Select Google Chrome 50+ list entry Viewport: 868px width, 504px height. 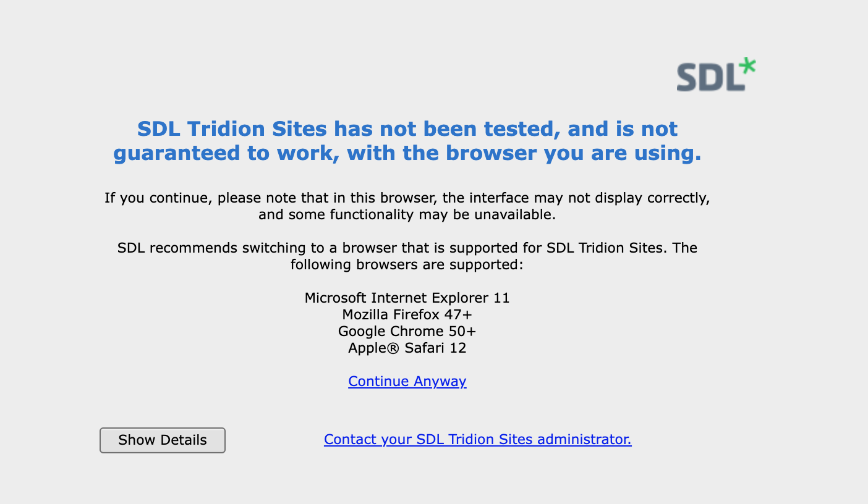point(407,331)
